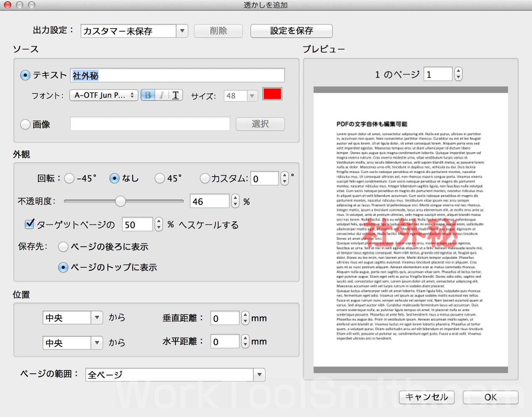Click the 垂直距離 stepper
This screenshot has height=417, width=532.
pos(245,318)
